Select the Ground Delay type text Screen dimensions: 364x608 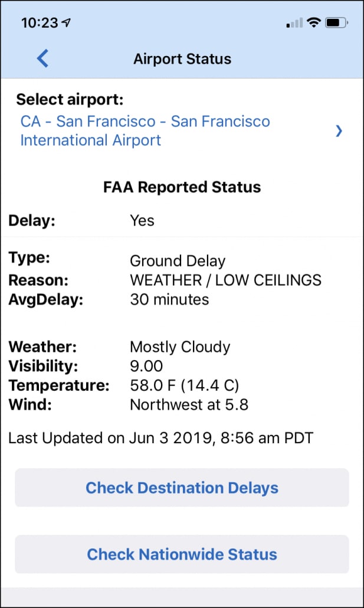178,260
